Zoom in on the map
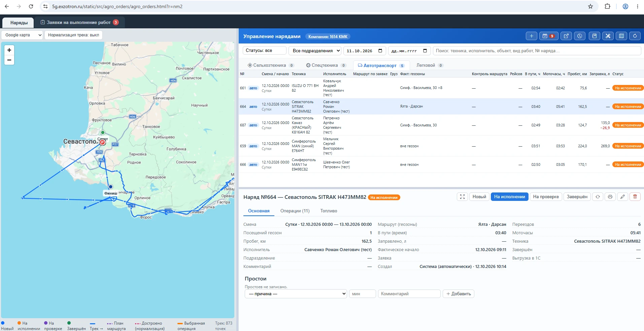This screenshot has width=644, height=331. tap(9, 50)
